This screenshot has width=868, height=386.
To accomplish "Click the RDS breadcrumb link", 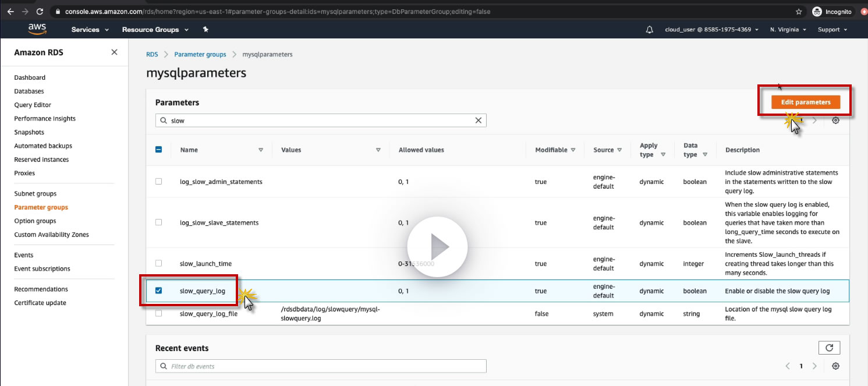I will coord(152,54).
